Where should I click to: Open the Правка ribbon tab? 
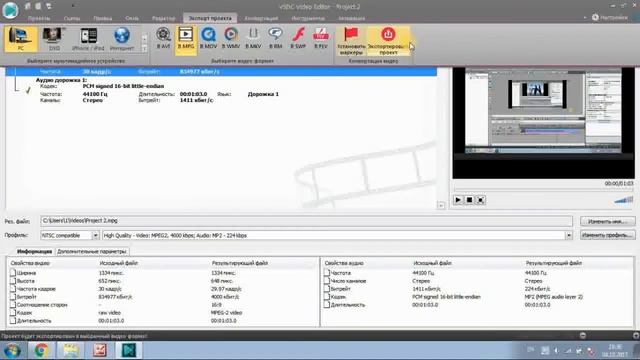tap(102, 18)
